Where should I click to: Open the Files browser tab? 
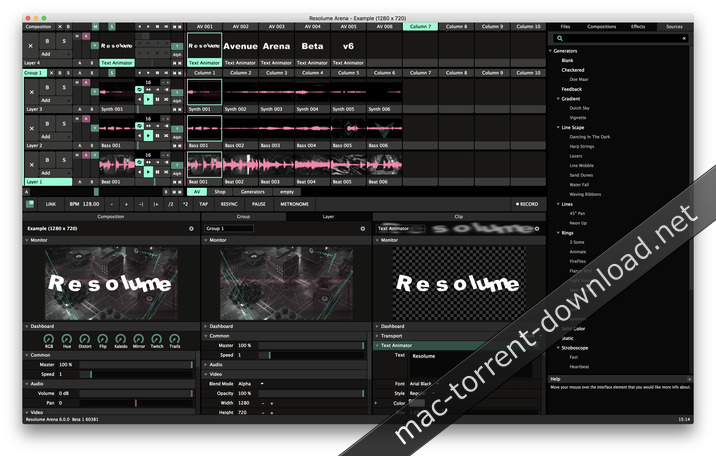[x=565, y=27]
